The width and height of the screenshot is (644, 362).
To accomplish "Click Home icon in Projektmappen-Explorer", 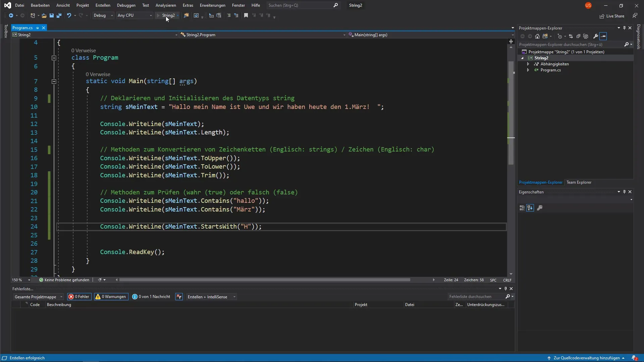I will click(x=537, y=36).
